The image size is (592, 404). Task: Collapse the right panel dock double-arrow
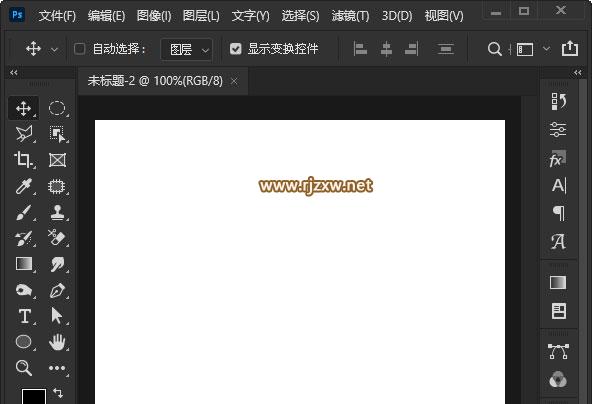[578, 72]
